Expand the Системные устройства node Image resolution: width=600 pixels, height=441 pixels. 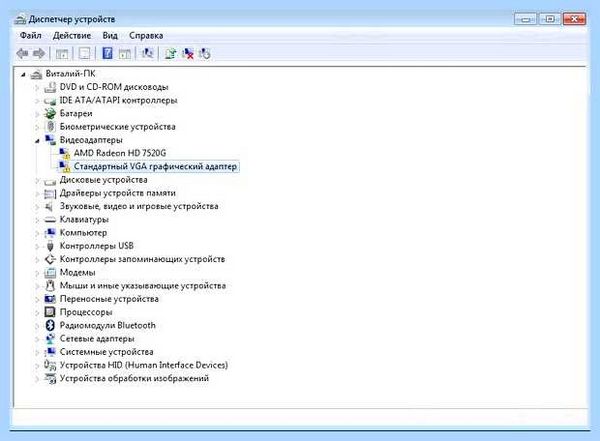tap(37, 352)
